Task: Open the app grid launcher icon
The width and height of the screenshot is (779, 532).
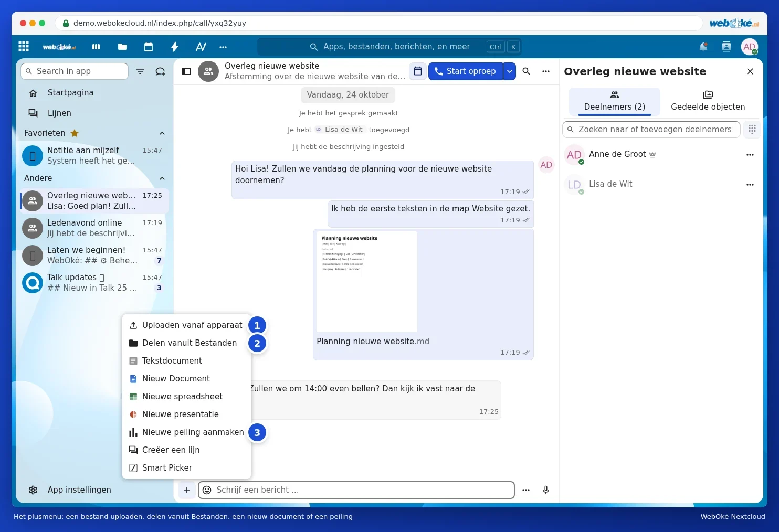Action: [x=24, y=47]
